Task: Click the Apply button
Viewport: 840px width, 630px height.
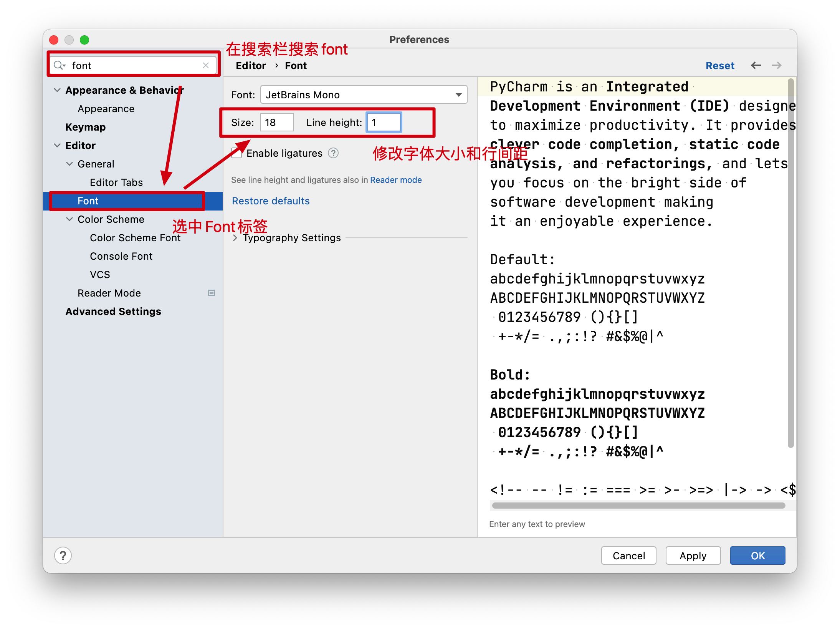Action: click(x=693, y=555)
